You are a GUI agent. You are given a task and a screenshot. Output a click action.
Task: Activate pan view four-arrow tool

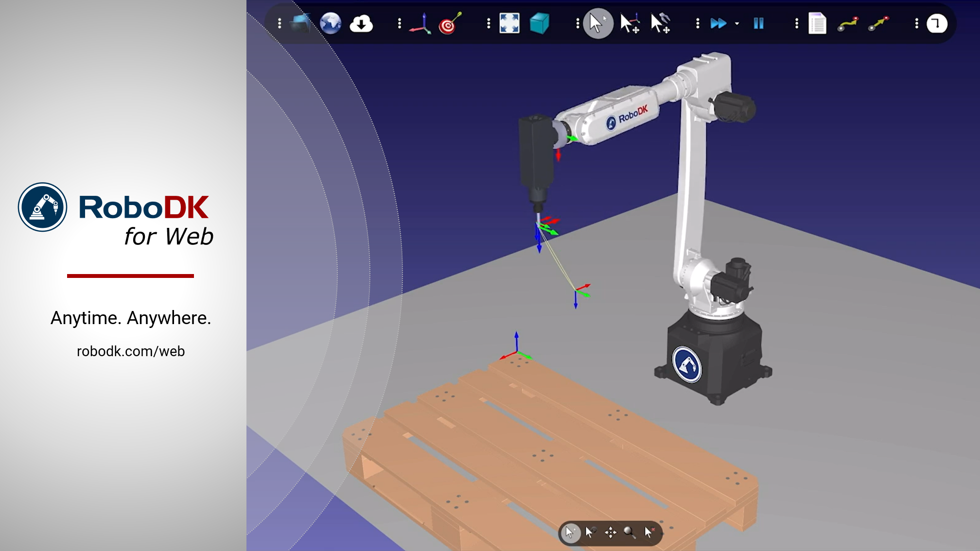611,533
